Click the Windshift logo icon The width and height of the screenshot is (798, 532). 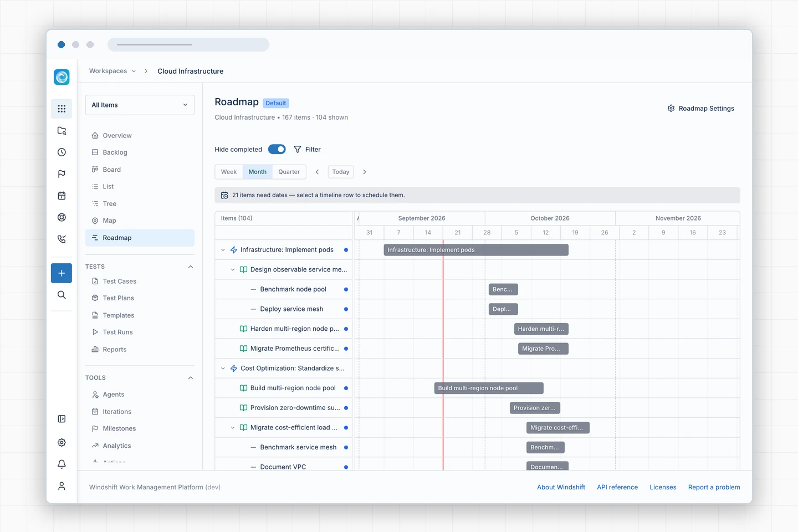tap(62, 77)
